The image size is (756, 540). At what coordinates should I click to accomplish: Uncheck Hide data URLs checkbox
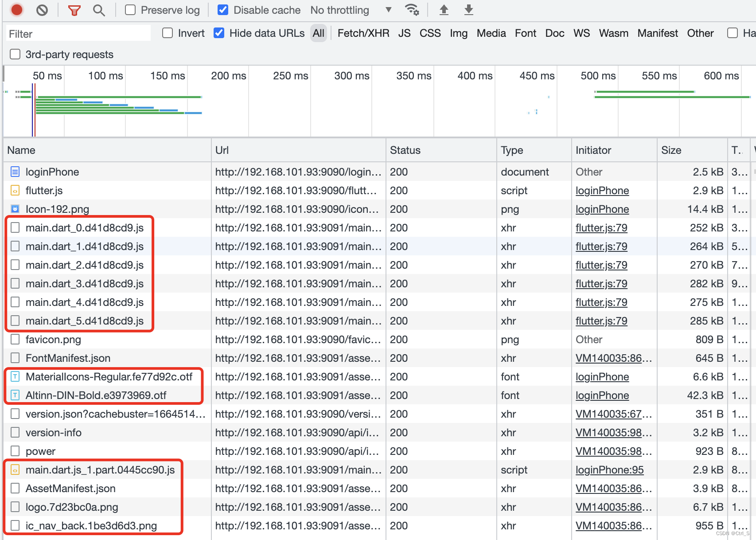tap(219, 33)
